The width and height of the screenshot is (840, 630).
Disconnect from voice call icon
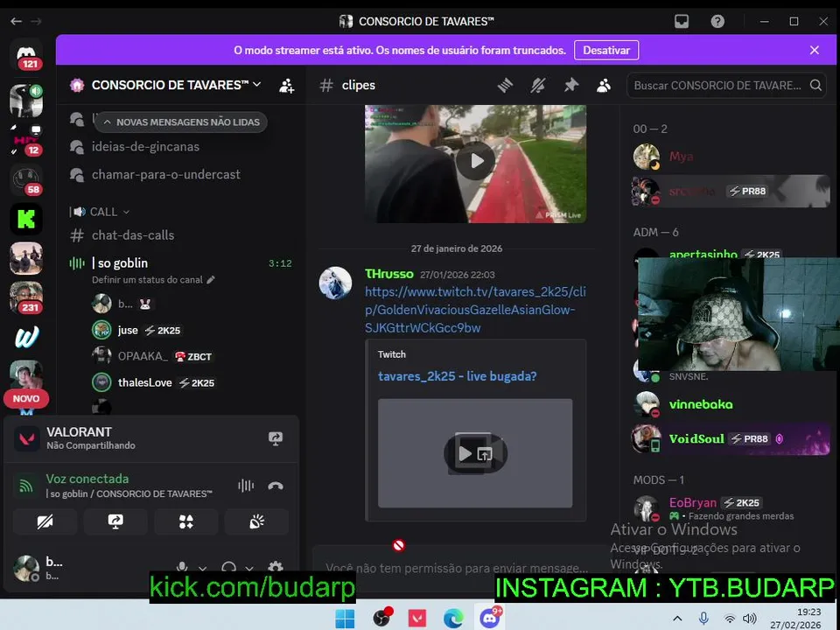pyautogui.click(x=276, y=486)
